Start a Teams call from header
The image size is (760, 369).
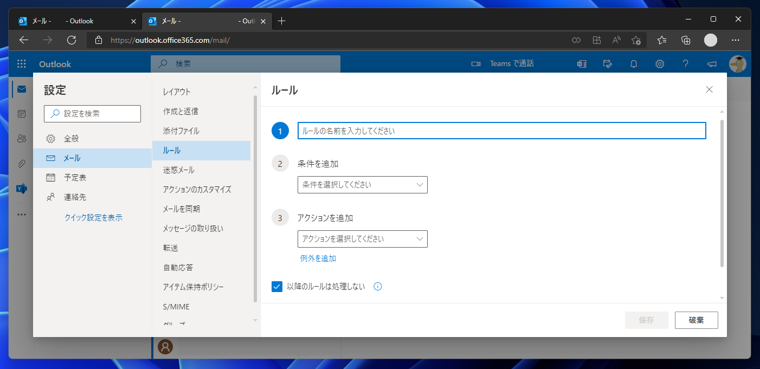coord(502,64)
